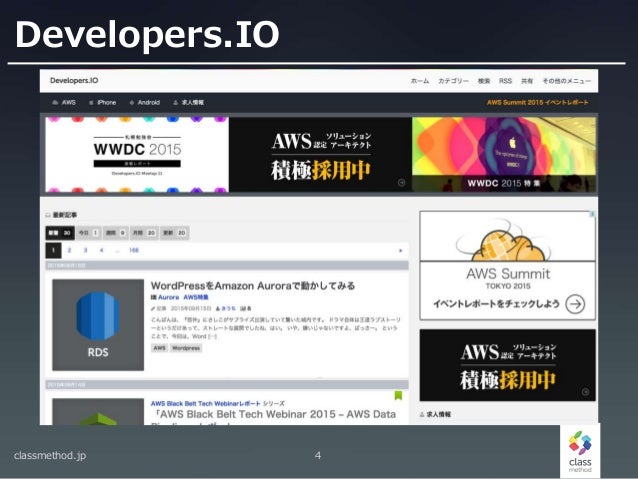The width and height of the screenshot is (638, 479).
Task: Open the AWS Summit 2015 イベントレポート link
Action: click(537, 103)
